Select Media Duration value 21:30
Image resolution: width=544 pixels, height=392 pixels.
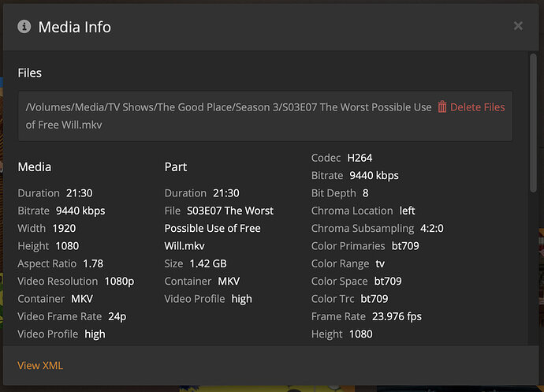tap(80, 193)
